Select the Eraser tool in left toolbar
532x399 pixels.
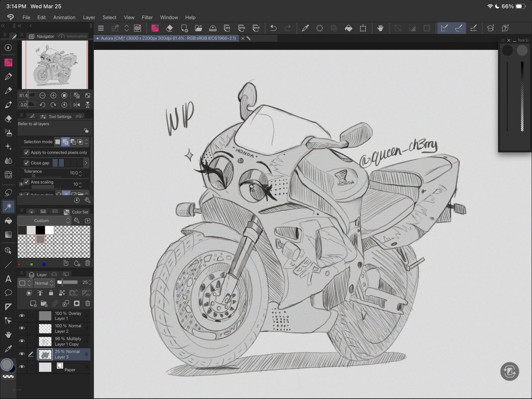8,119
